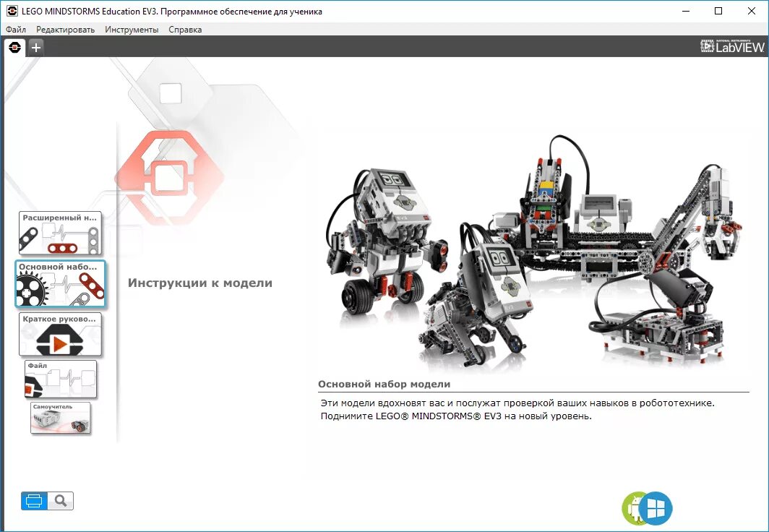The image size is (769, 532).
Task: Add a new project with plus tab
Action: tap(36, 48)
